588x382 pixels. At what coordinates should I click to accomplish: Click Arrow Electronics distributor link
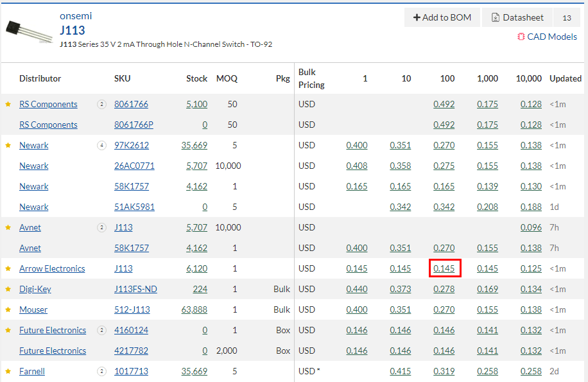coord(52,268)
